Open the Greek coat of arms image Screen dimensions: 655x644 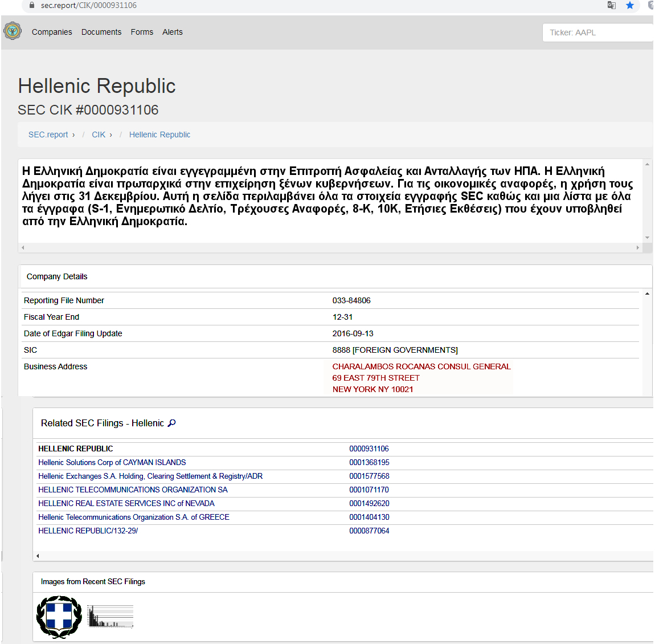59,617
